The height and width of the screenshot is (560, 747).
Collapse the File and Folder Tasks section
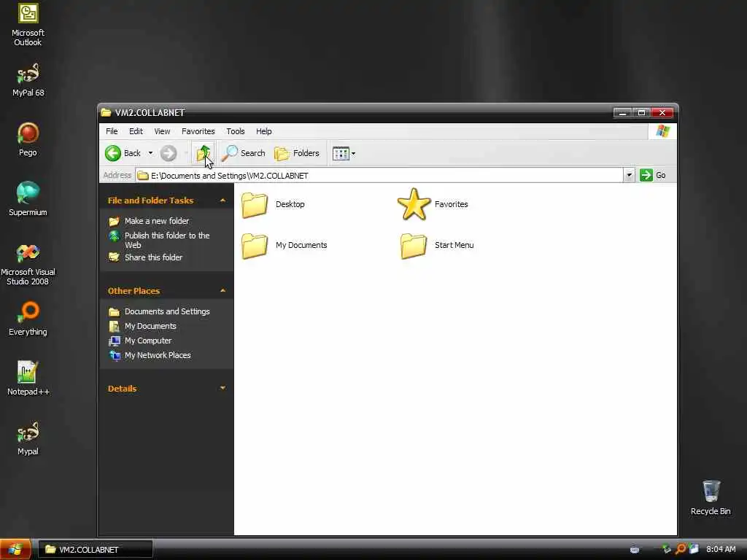222,201
